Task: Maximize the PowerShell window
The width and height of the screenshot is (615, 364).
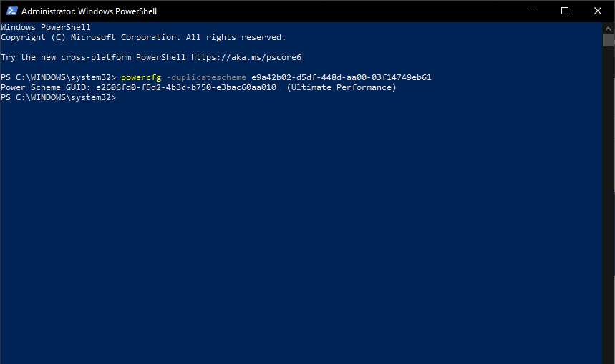Action: pyautogui.click(x=565, y=11)
